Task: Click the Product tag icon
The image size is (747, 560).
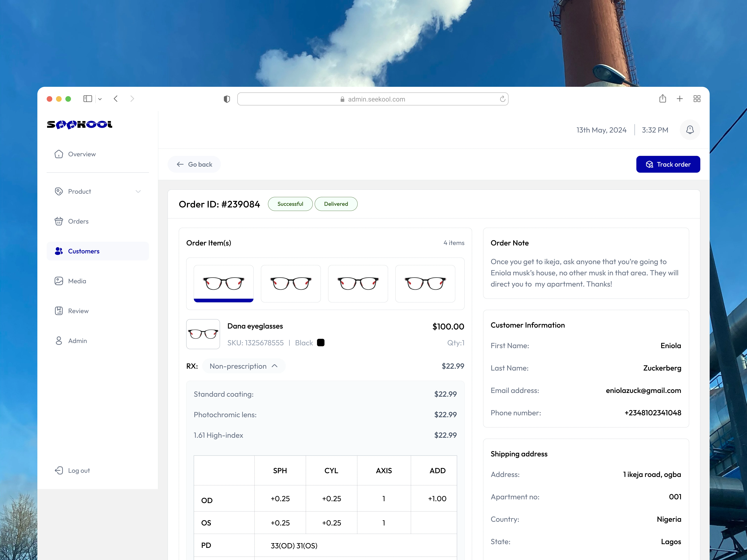Action: tap(59, 191)
